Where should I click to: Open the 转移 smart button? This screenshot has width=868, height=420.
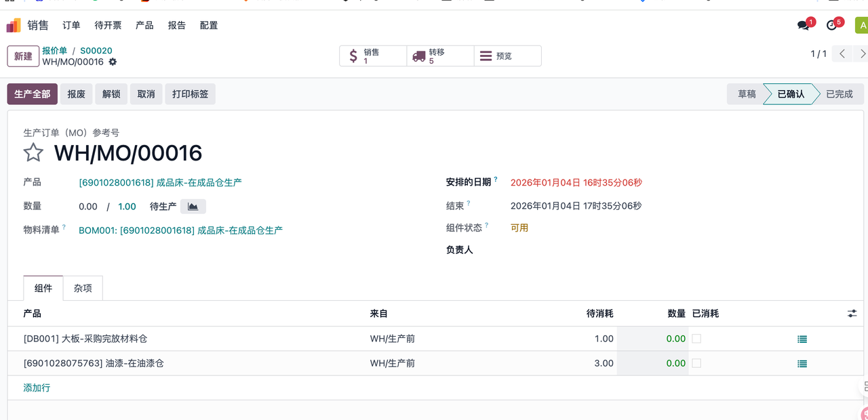(440, 56)
